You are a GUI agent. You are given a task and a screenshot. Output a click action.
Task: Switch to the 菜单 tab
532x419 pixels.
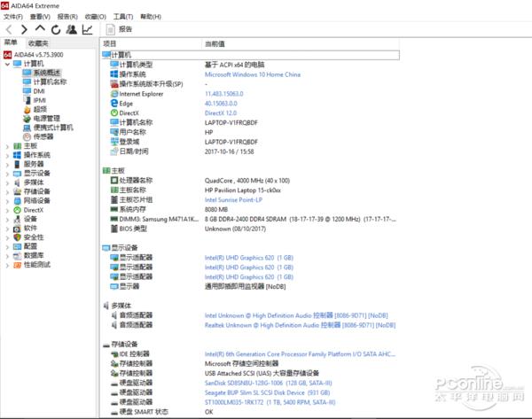point(11,43)
